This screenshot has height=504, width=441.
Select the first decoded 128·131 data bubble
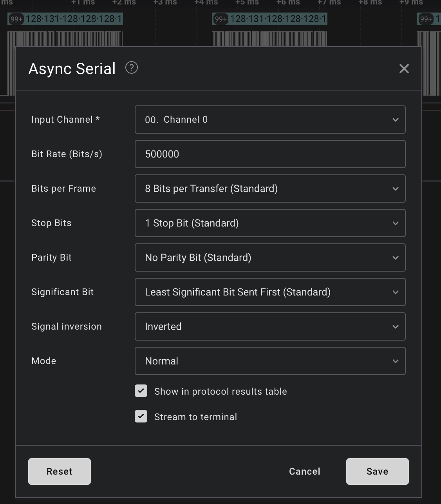point(74,19)
